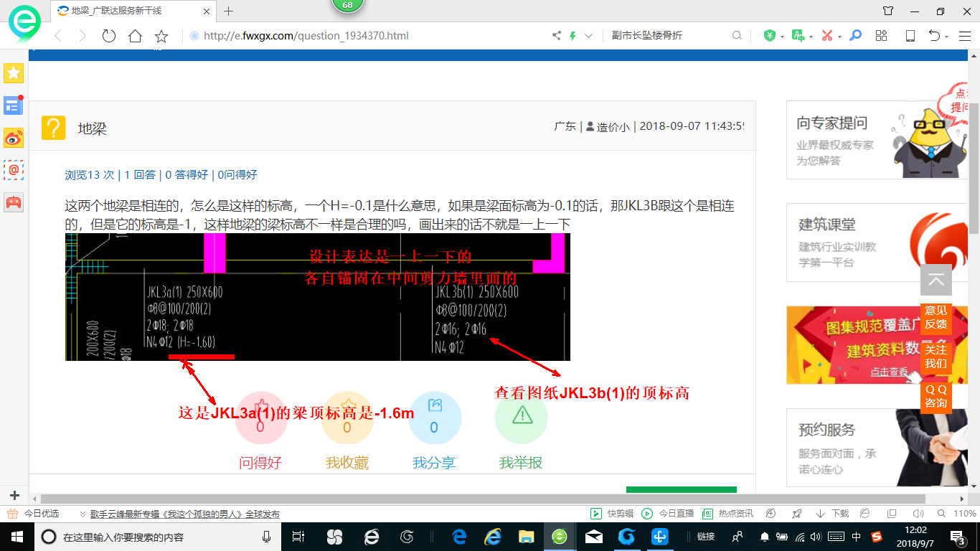Viewport: 980px width, 551px height.
Task: Select the red scissors screenshot tool
Action: tap(826, 36)
